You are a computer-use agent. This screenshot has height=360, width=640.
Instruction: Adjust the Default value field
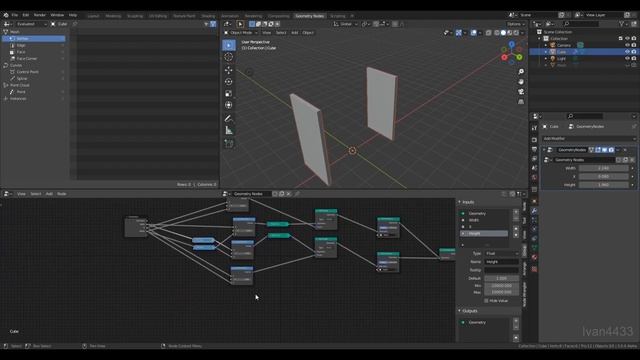[x=502, y=278]
